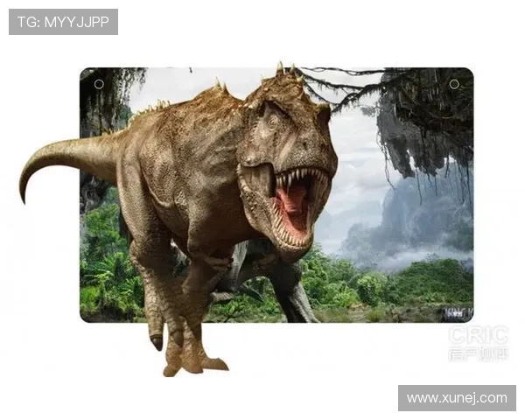Image resolution: width=525 pixels, height=420 pixels.
Task: Click the dinosaur's eye
Action: 271,117
